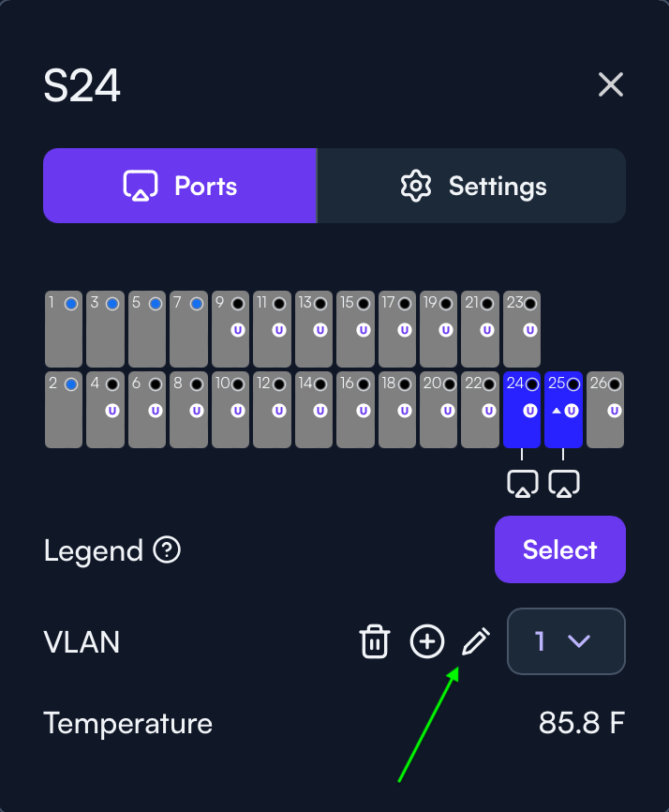Image resolution: width=669 pixels, height=812 pixels.
Task: Toggle port 25 selection
Action: (x=563, y=410)
